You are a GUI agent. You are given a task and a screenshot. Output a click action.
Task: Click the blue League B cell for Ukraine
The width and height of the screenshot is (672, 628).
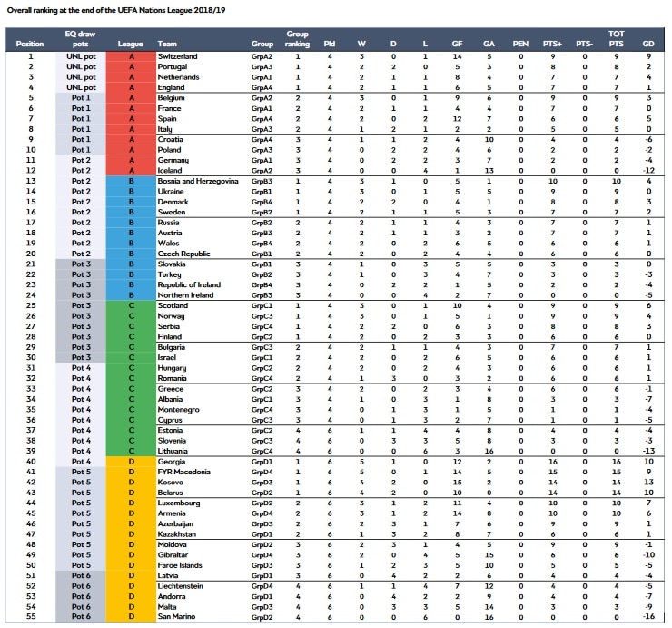(x=131, y=192)
